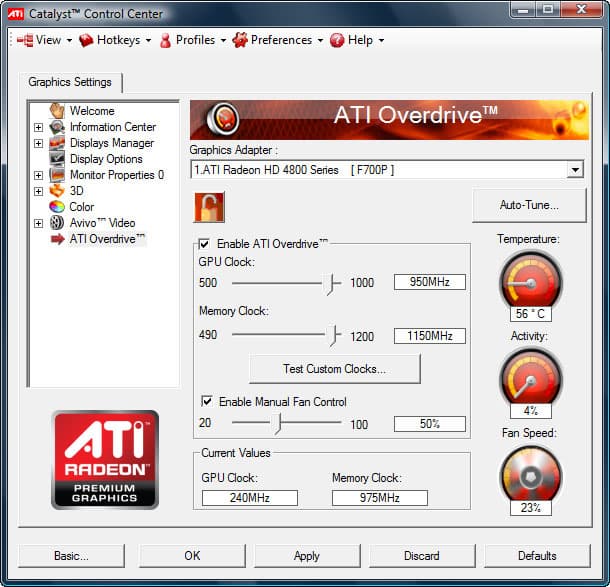Click the 3D cube icon

pyautogui.click(x=57, y=191)
